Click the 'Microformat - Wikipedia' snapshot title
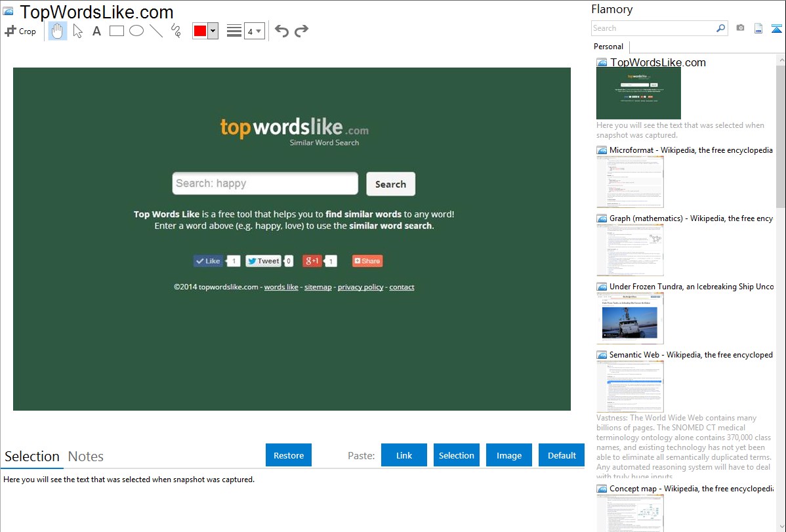Image resolution: width=786 pixels, height=532 pixels. tap(691, 150)
